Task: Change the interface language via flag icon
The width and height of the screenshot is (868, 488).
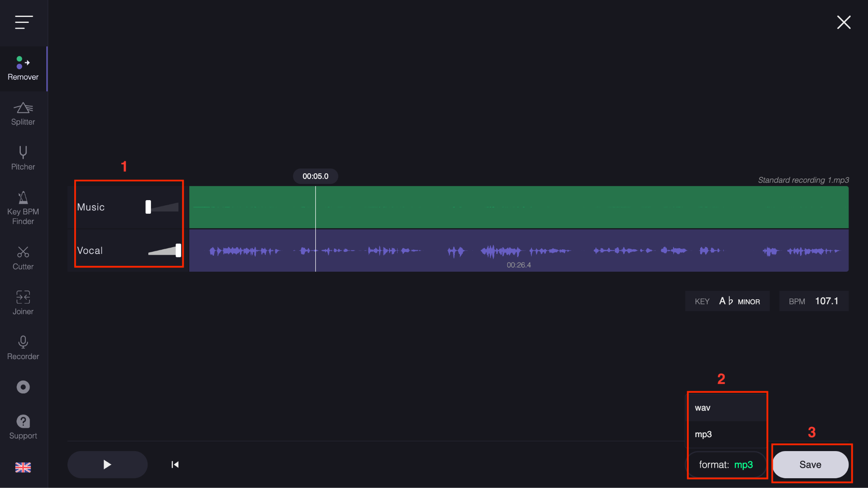Action: pos(23,467)
